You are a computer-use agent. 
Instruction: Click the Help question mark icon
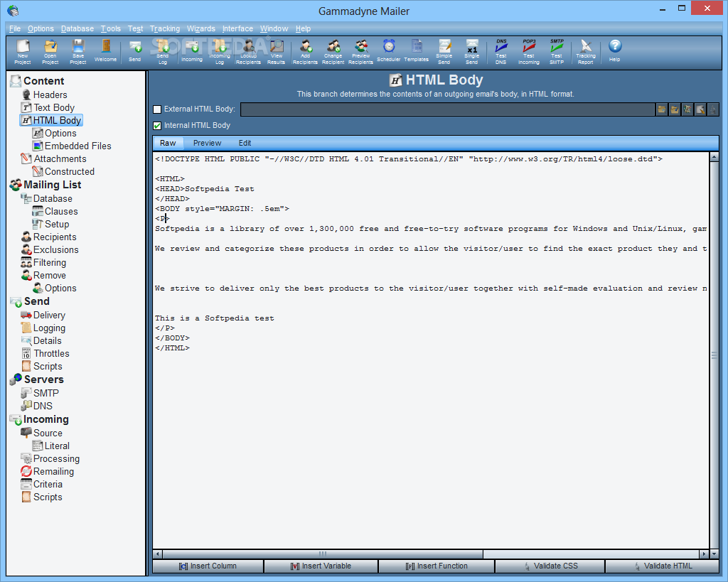615,50
